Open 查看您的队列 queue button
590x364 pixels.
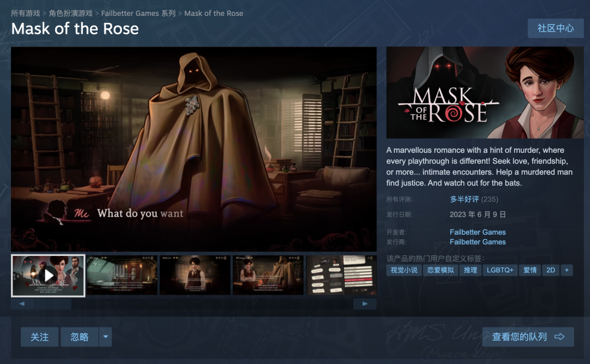528,337
